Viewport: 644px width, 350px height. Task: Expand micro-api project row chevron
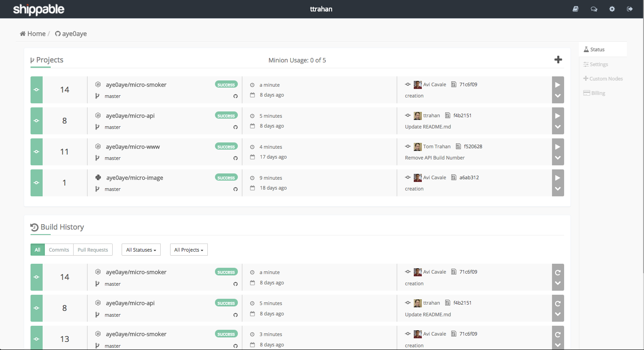coord(558,127)
